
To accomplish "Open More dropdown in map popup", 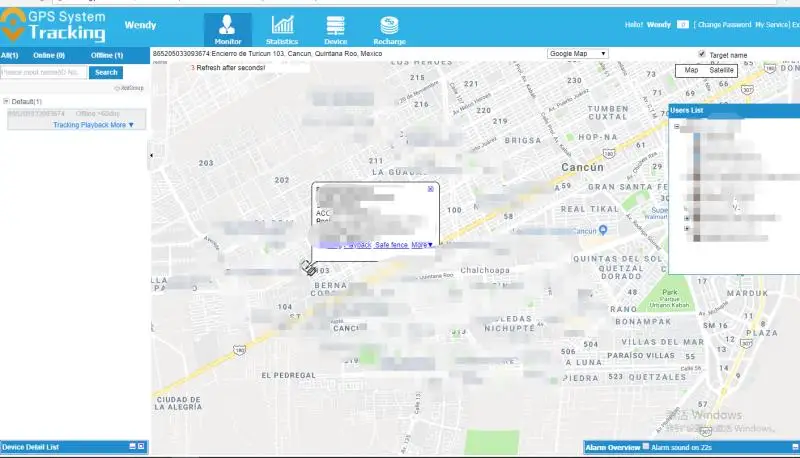I will (422, 245).
